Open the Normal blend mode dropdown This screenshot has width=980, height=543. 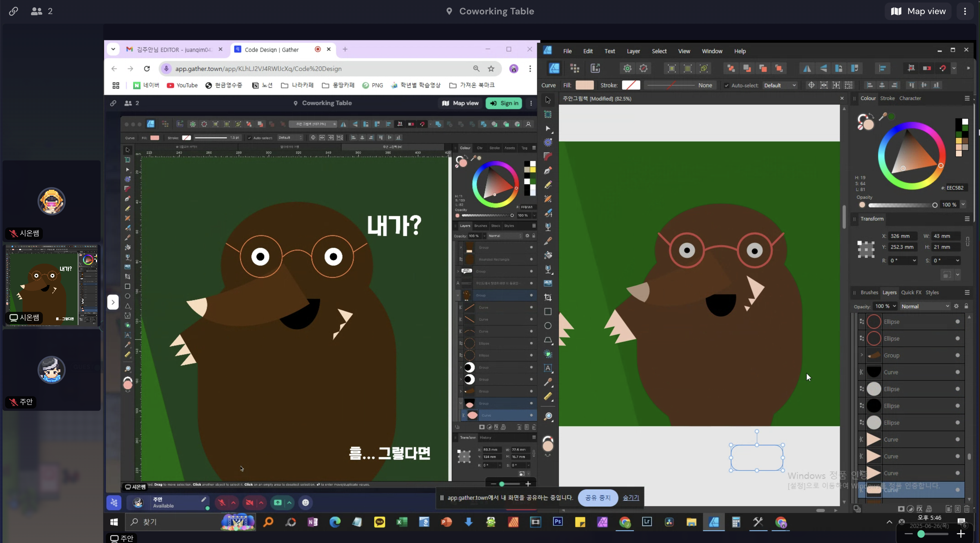click(925, 306)
